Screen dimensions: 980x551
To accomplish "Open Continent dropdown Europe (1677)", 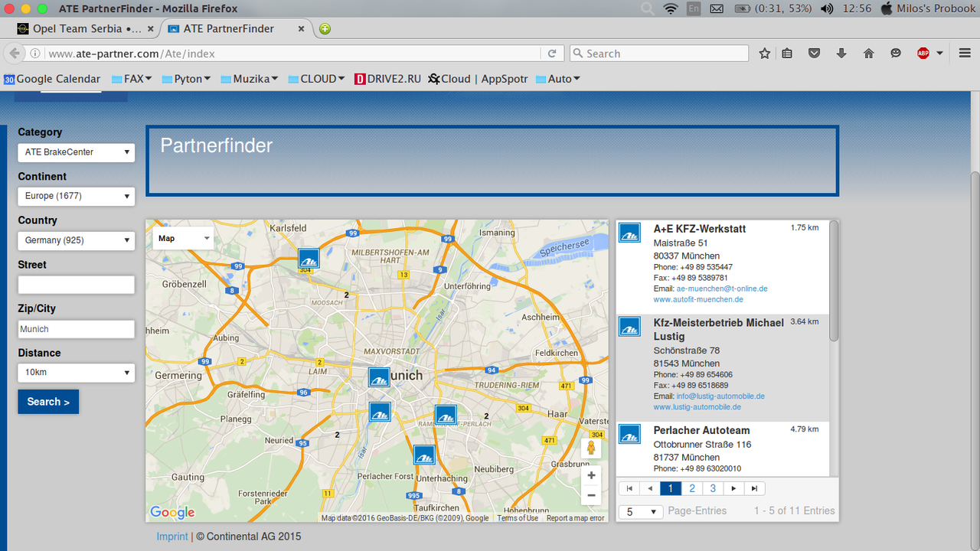I will (x=77, y=196).
